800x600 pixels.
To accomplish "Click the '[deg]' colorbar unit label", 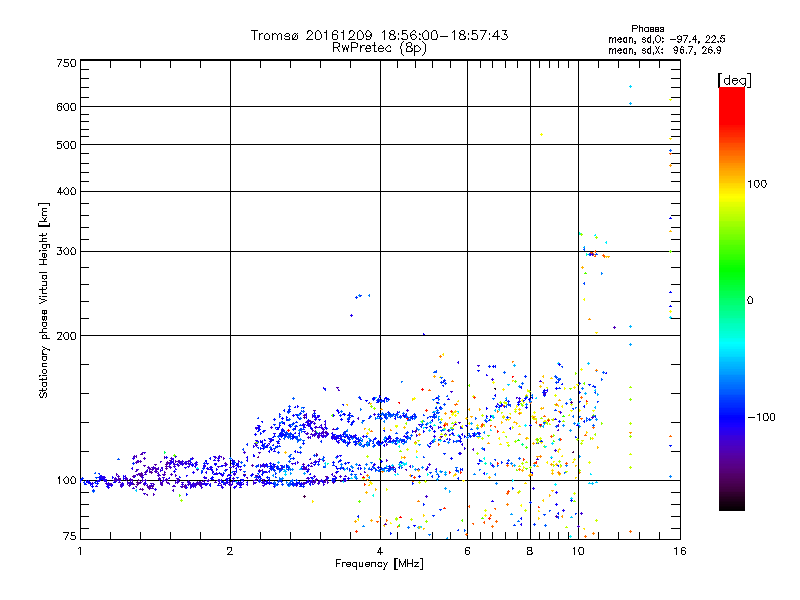I will [734, 80].
